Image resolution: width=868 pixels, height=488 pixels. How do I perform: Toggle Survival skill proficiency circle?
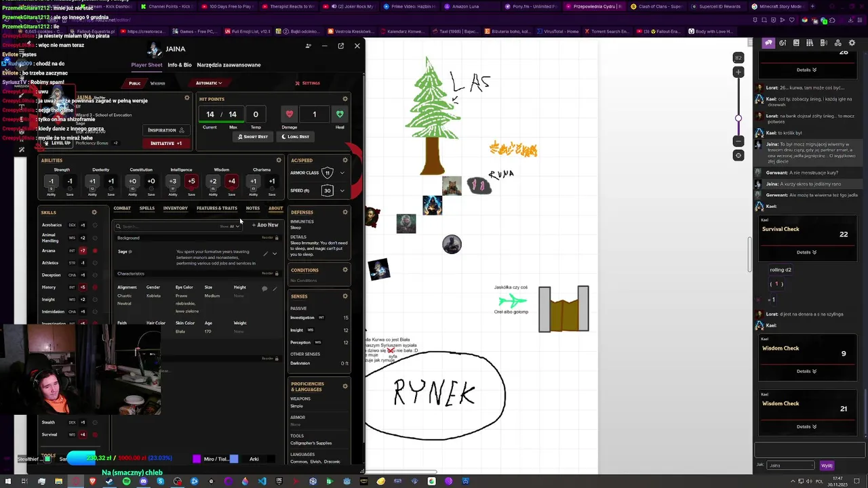point(94,434)
